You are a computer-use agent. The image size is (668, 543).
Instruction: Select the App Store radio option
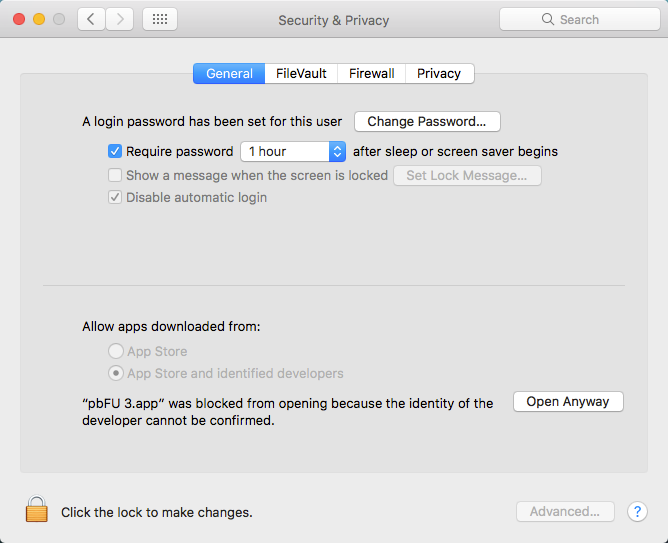pyautogui.click(x=116, y=352)
